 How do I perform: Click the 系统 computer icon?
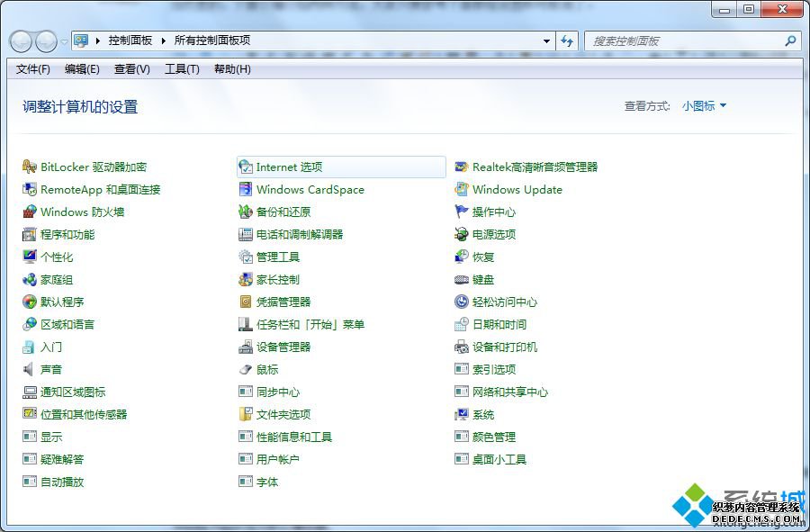(462, 414)
